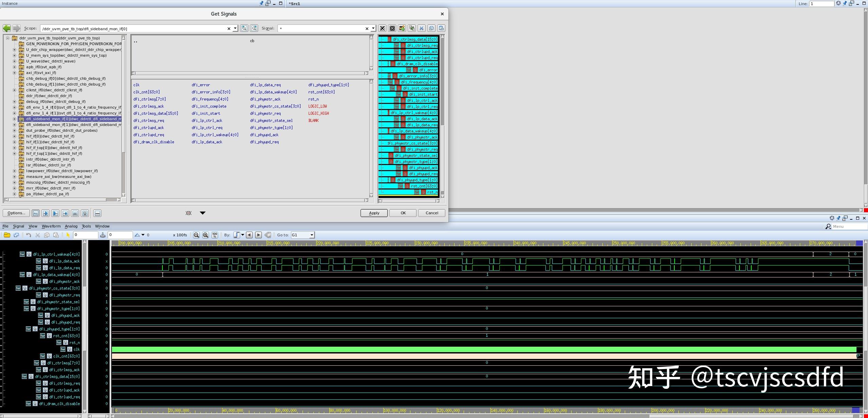Click the Apply button in Get Signals dialog
Image resolution: width=868 pixels, height=418 pixels.
[373, 213]
